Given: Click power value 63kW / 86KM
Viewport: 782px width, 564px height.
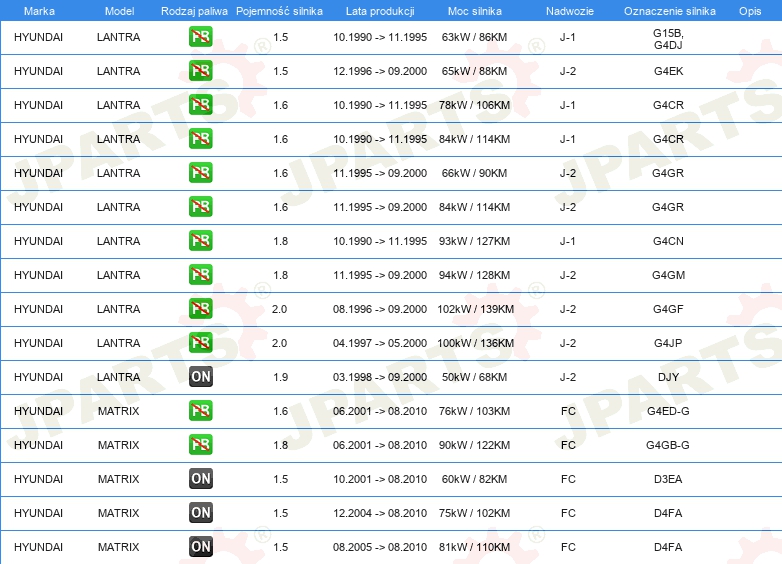Looking at the screenshot, I should pyautogui.click(x=474, y=37).
